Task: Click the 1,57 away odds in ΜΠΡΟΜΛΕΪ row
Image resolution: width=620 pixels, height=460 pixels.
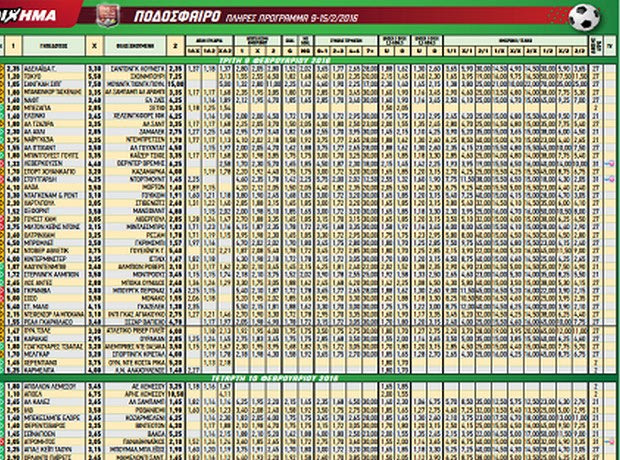Action: pos(176,242)
